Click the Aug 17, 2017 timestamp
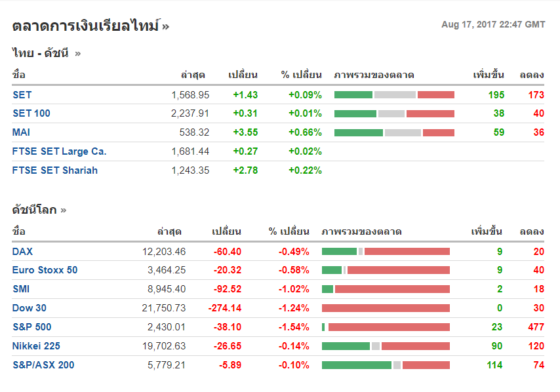 pyautogui.click(x=493, y=24)
